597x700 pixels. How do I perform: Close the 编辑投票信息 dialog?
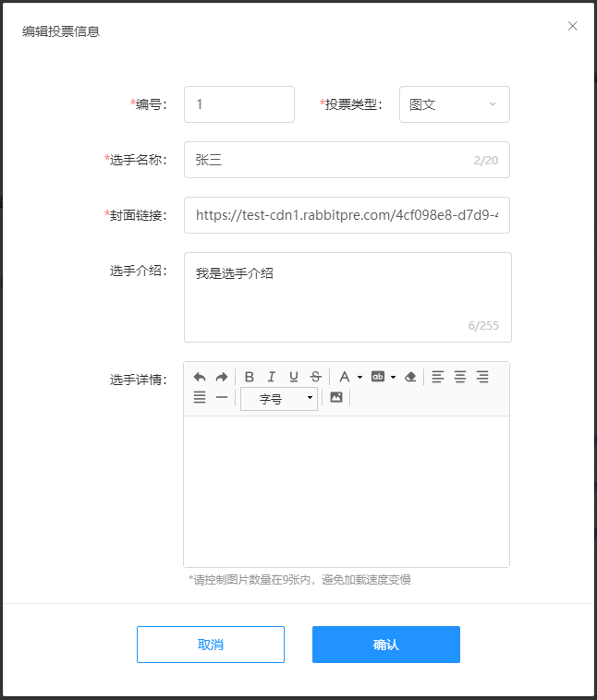point(572,26)
